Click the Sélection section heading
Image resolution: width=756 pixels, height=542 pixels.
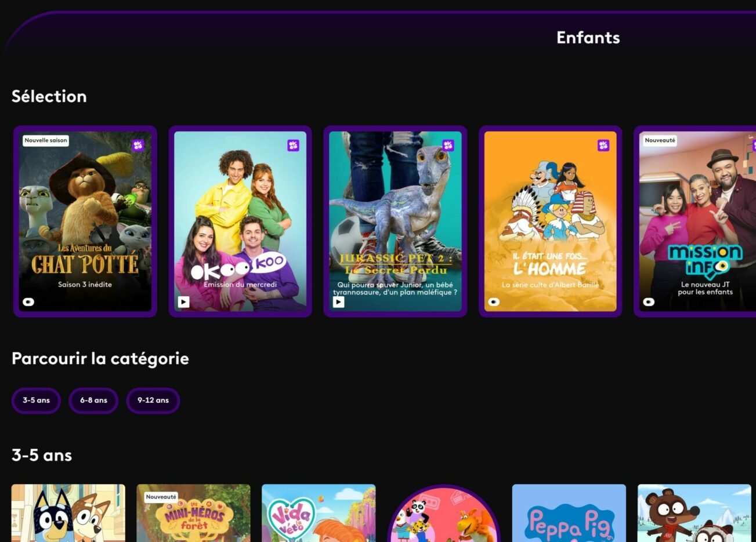point(49,96)
